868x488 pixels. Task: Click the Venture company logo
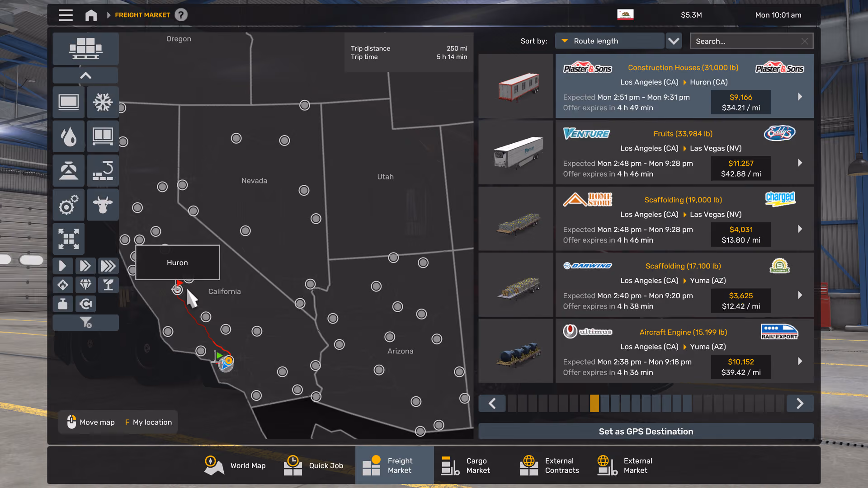click(586, 134)
